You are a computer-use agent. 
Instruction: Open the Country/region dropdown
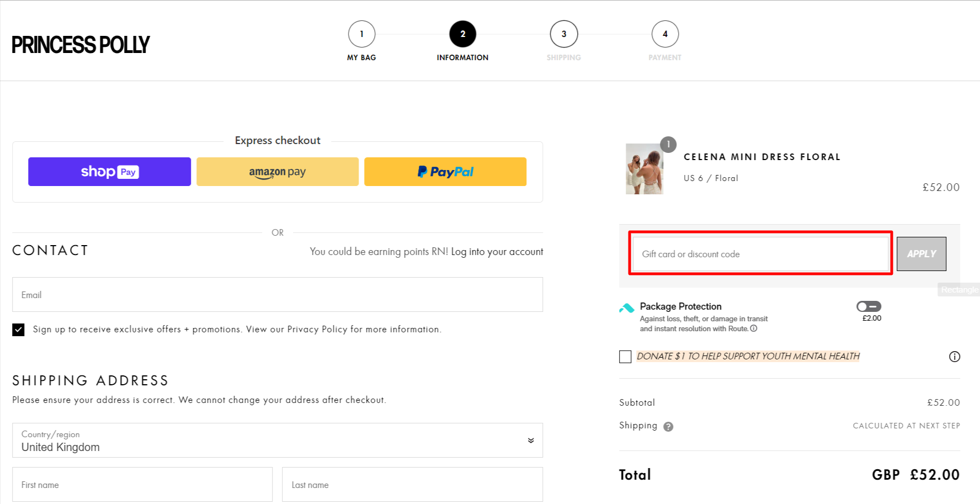(278, 440)
